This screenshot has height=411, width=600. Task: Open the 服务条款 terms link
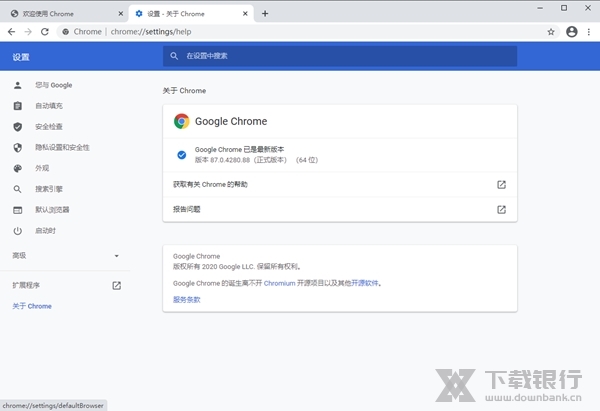coord(186,300)
